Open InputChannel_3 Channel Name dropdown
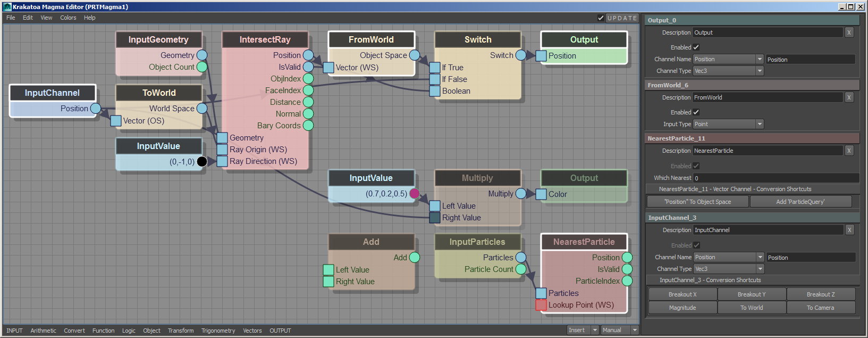The height and width of the screenshot is (338, 868). point(729,257)
